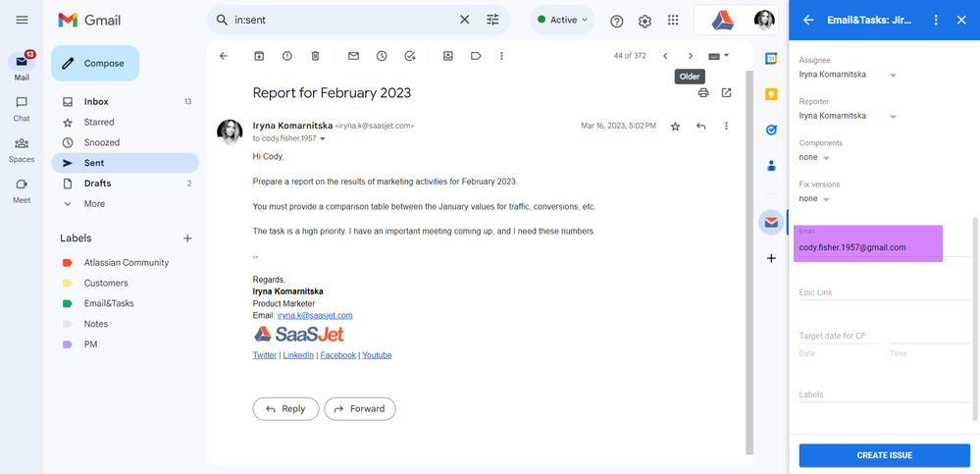
Task: Expand More folders list
Action: click(125, 204)
